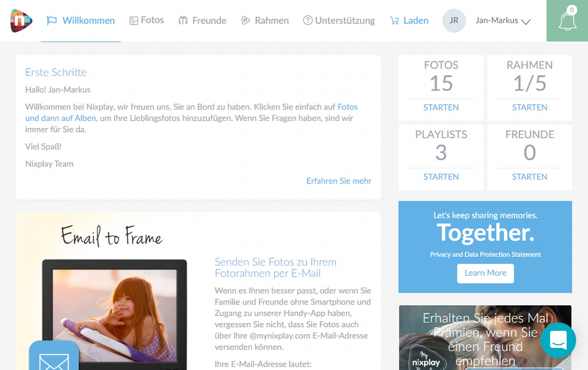Switch to the Freunde tab
Viewport: 588px width, 370px height.
[203, 20]
